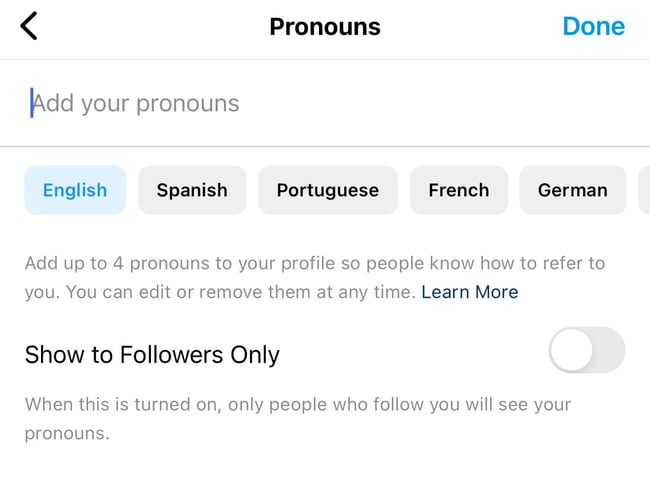The image size is (650, 495).
Task: Tap Done to save pronouns
Action: pyautogui.click(x=593, y=26)
